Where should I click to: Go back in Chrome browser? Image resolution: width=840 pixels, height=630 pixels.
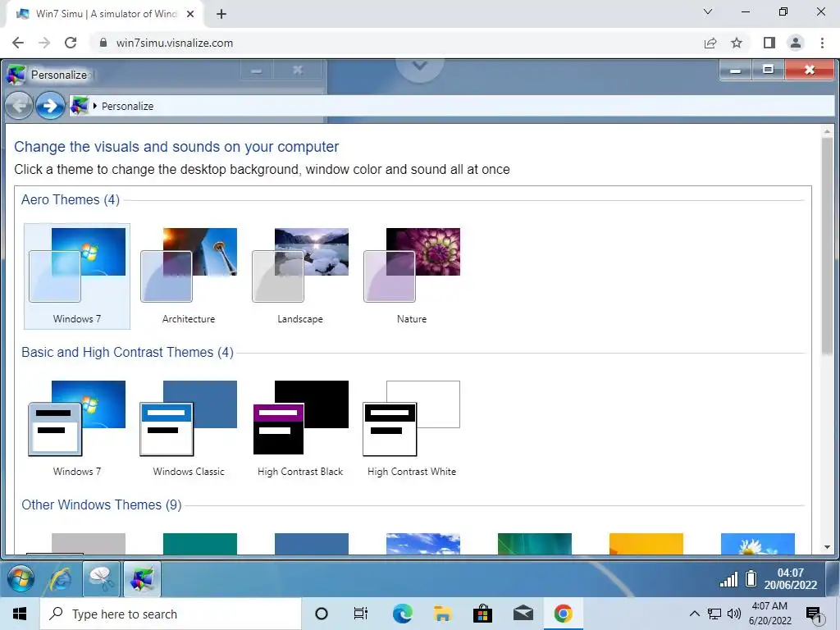pyautogui.click(x=18, y=43)
